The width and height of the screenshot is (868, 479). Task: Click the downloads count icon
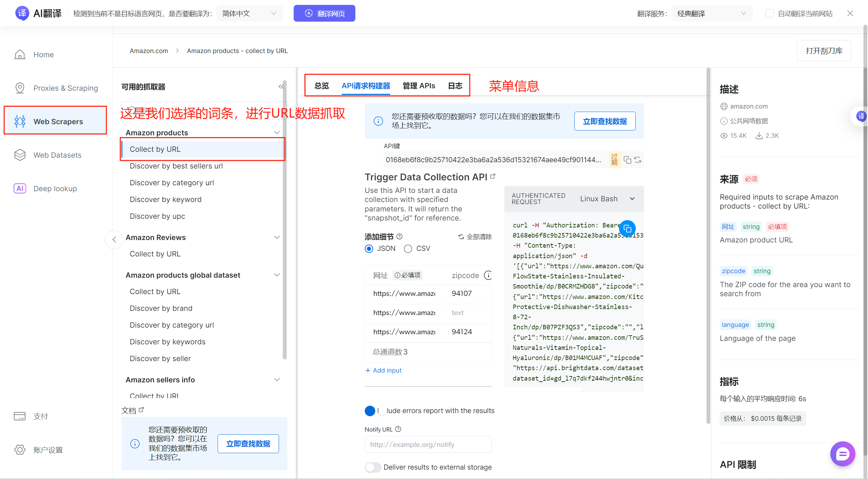759,136
